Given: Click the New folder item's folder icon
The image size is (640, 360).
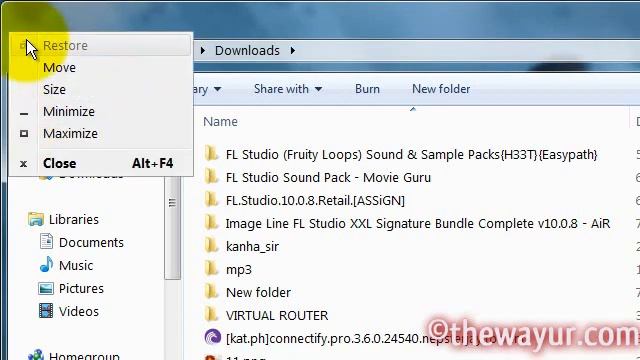Looking at the screenshot, I should click(x=212, y=291).
